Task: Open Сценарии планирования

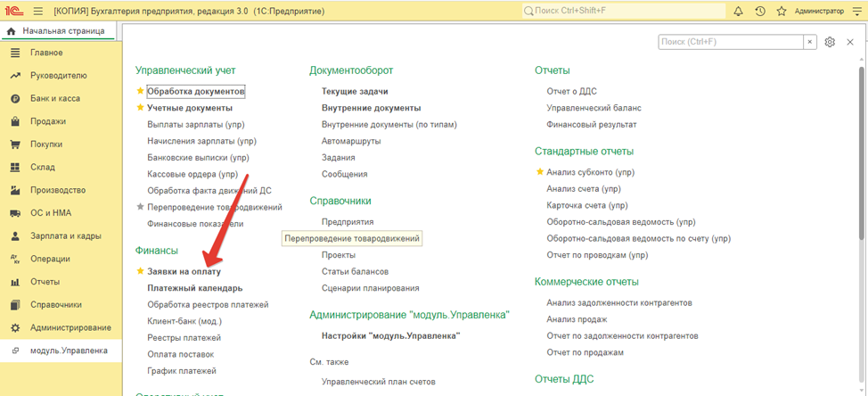Action: click(x=371, y=288)
